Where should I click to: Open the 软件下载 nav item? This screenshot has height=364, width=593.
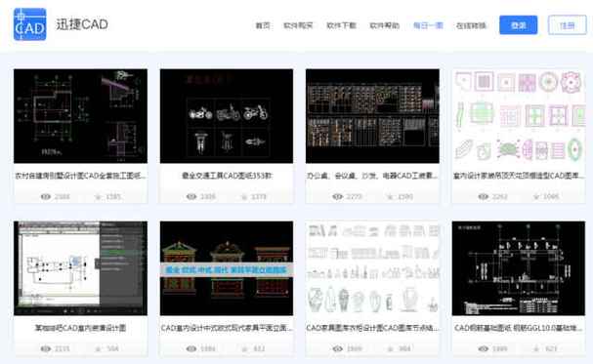342,25
